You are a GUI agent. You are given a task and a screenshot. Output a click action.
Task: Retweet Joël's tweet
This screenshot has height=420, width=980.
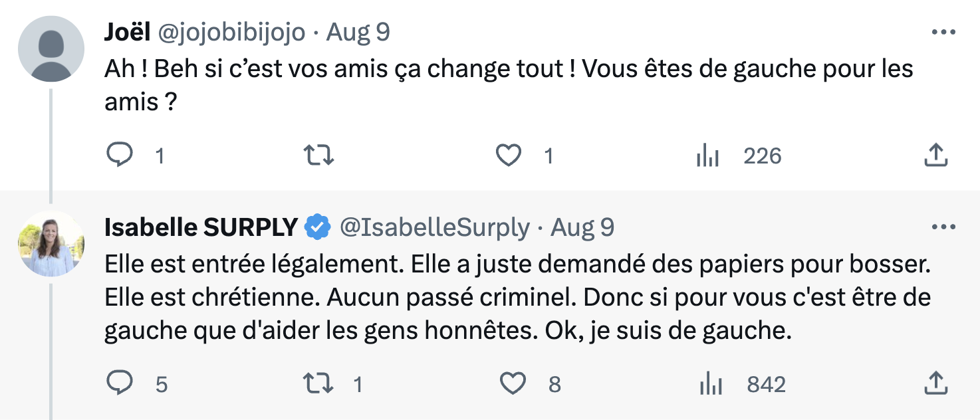pyautogui.click(x=318, y=156)
